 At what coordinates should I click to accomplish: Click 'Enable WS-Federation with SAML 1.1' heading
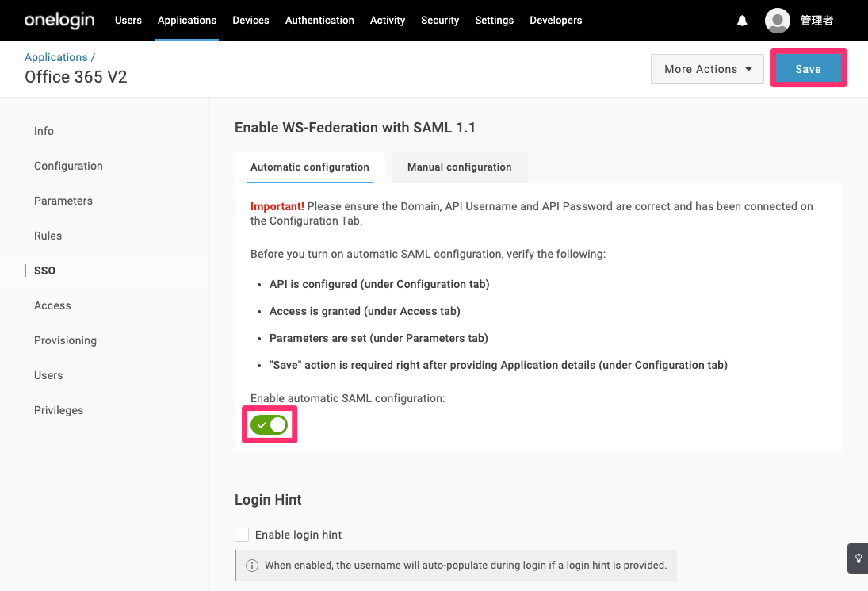click(355, 128)
